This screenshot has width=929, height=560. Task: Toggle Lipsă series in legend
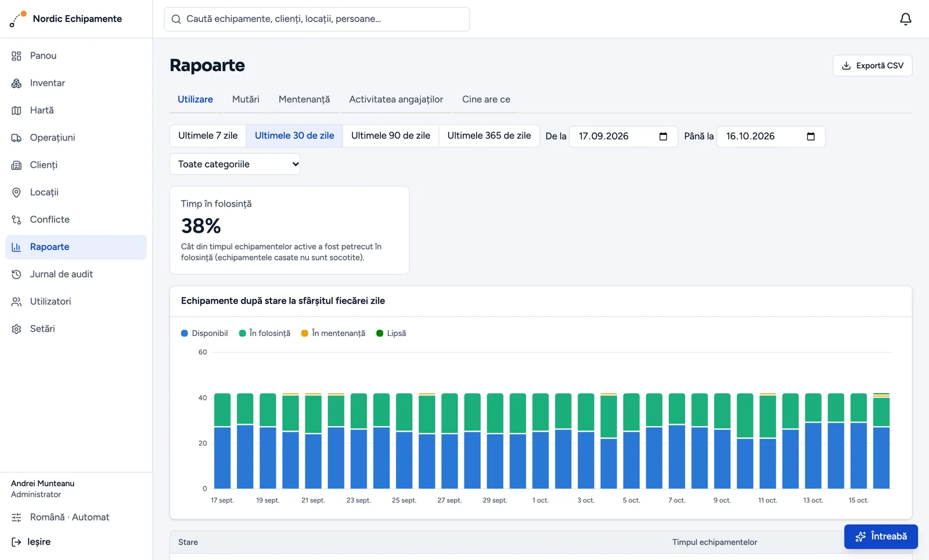[391, 333]
